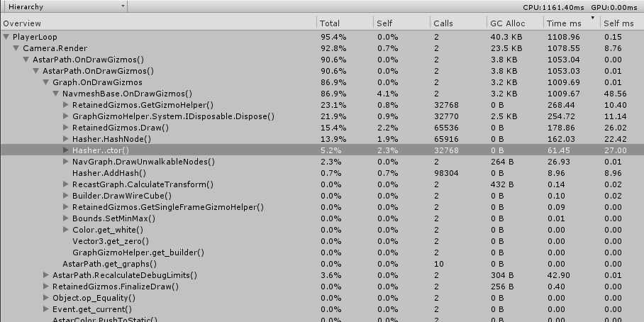Click the 42.90 time ms value
The height and width of the screenshot is (322, 644).
(x=559, y=275)
